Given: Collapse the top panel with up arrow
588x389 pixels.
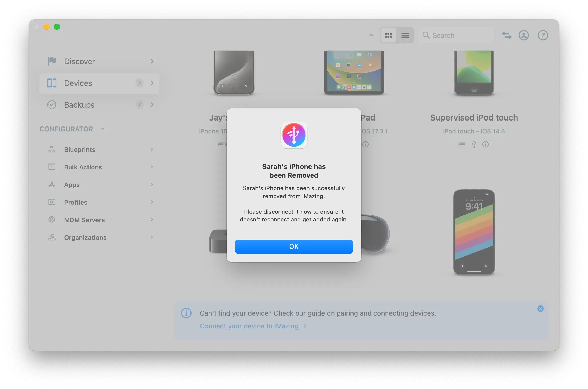Looking at the screenshot, I should (371, 35).
